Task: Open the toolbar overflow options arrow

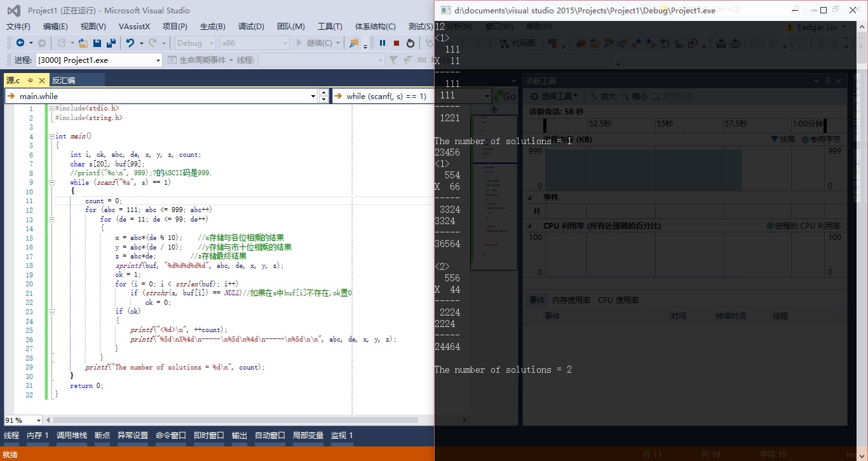Action: pyautogui.click(x=365, y=46)
